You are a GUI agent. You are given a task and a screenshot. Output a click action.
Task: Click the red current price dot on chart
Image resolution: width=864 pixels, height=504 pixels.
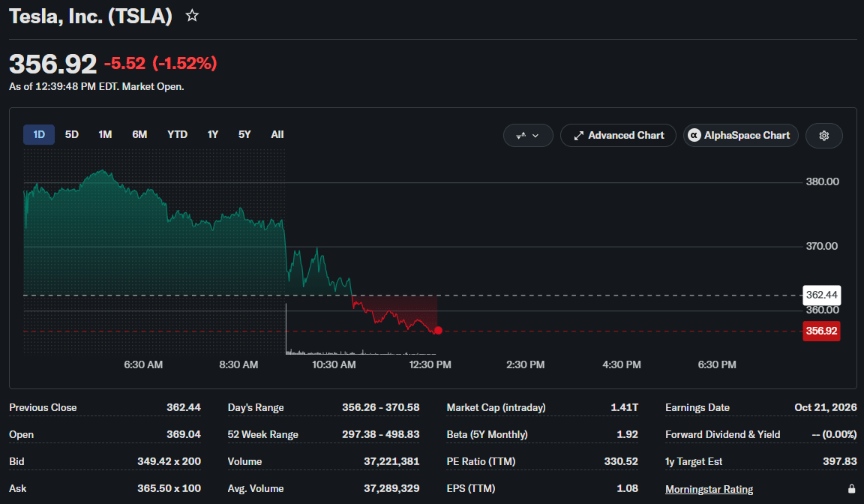coord(438,331)
